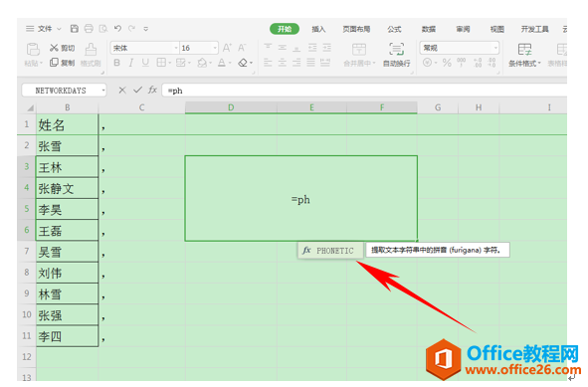This screenshot has height=387, width=588.
Task: Switch to the 页面布局 tab
Action: click(x=356, y=29)
